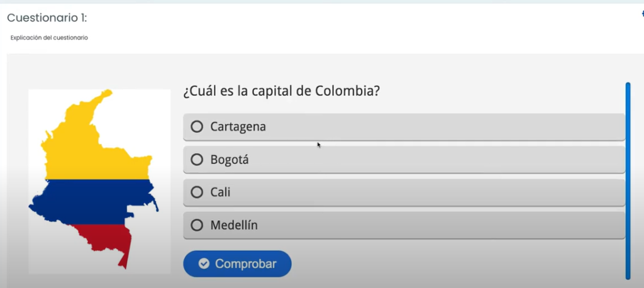
Task: Click the blue vertical scrollbar
Action: (628, 180)
